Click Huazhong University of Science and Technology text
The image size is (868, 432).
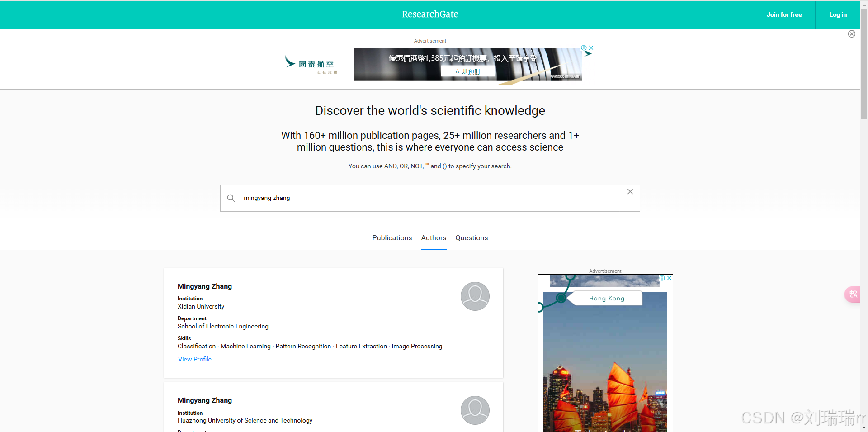[x=245, y=420]
